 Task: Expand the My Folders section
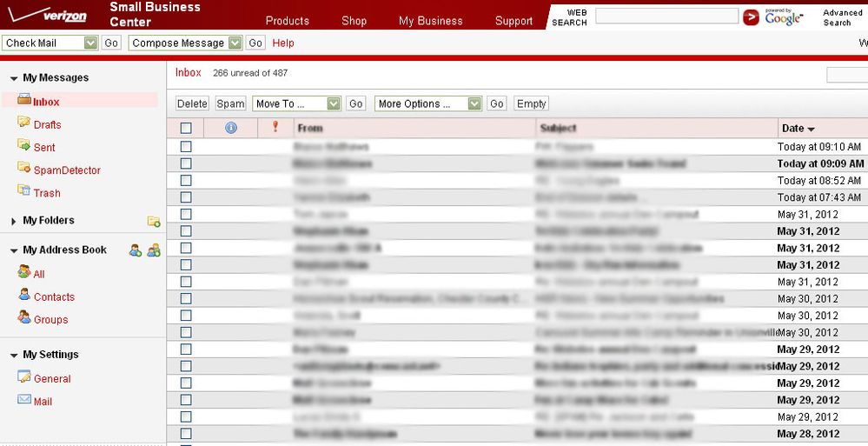click(x=14, y=221)
